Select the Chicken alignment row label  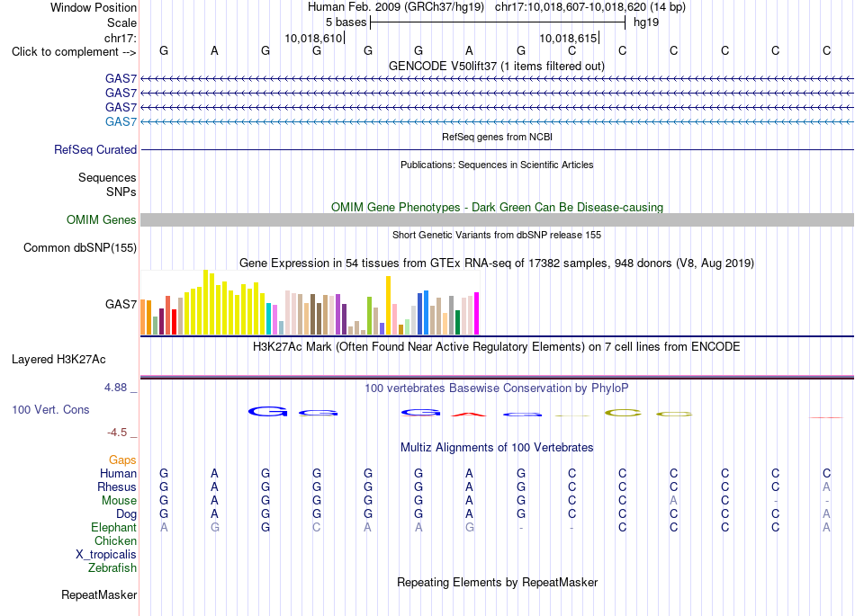coord(115,540)
